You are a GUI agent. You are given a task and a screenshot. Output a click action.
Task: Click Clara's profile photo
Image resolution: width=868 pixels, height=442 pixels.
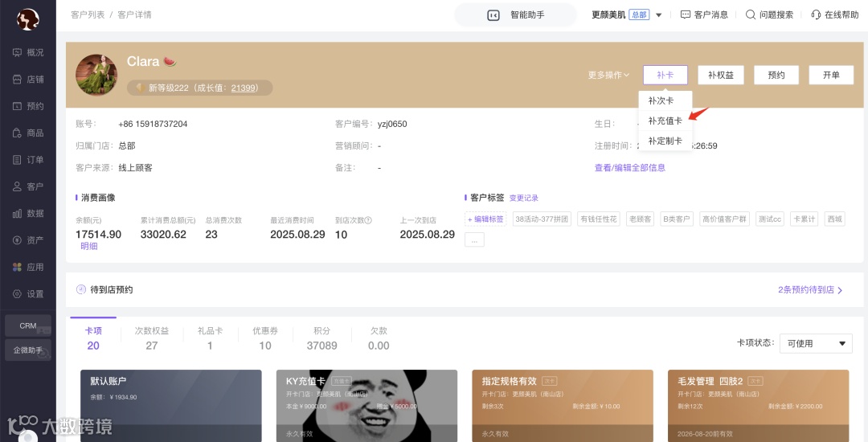click(96, 76)
